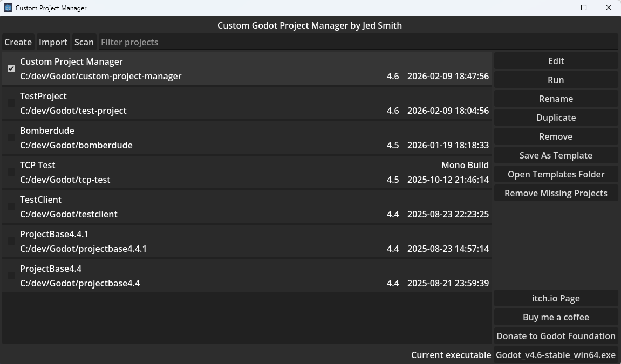This screenshot has width=621, height=364.
Task: Tick the Bomberdude project checkbox
Action: (x=11, y=138)
